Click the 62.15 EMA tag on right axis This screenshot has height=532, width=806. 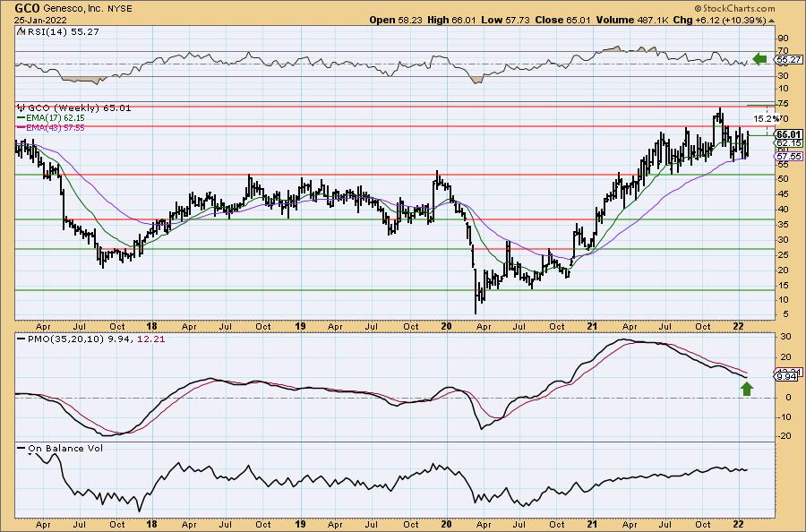coord(789,143)
